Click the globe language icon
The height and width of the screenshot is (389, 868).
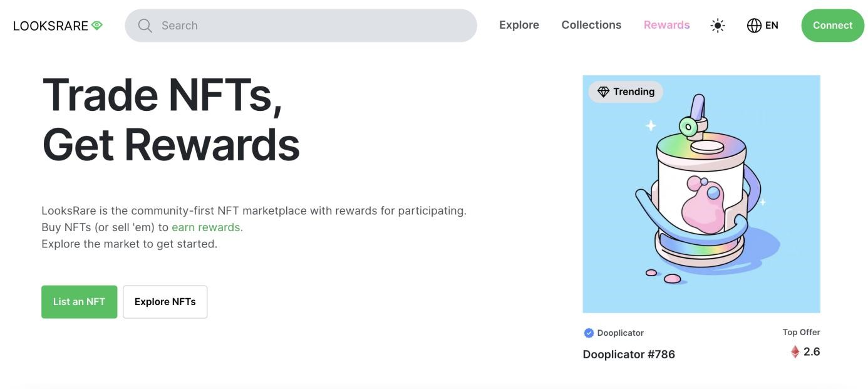[x=754, y=26]
